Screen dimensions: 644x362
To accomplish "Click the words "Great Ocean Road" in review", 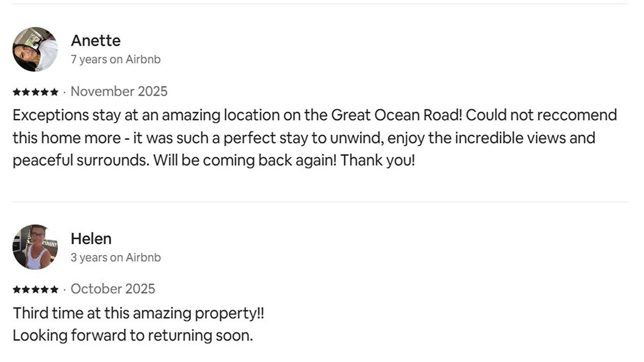I will (x=396, y=115).
